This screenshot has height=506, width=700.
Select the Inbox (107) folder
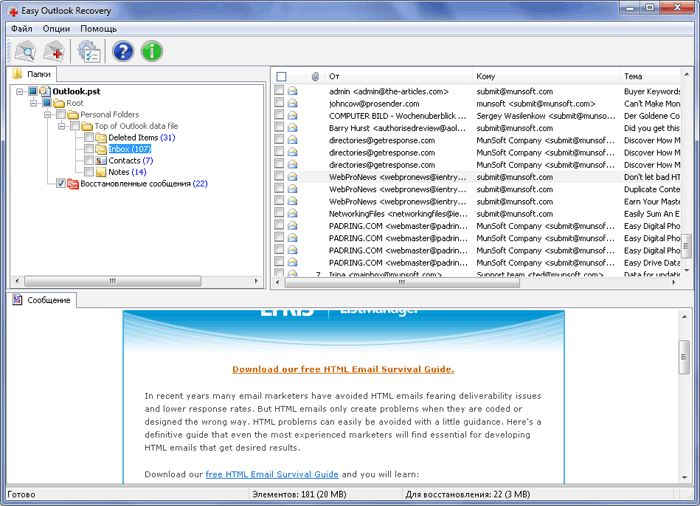pyautogui.click(x=130, y=149)
